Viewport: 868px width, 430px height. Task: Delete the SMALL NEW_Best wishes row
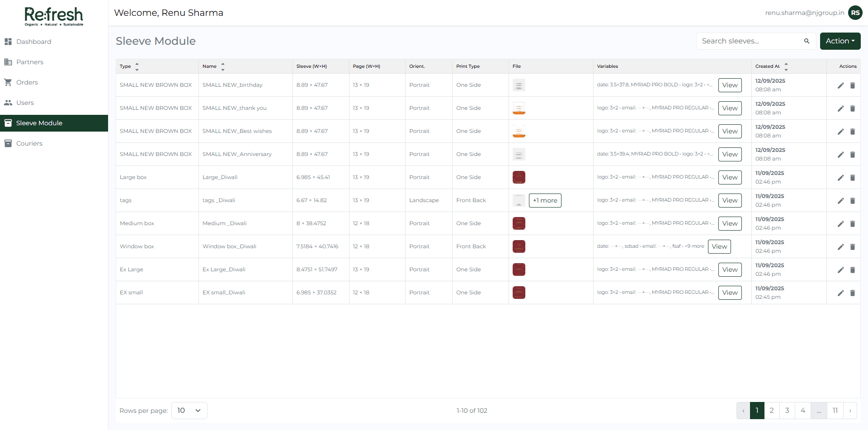[853, 132]
